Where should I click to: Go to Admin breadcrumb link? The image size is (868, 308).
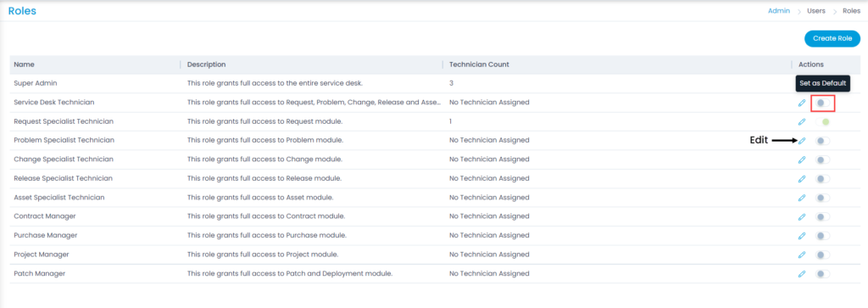coord(779,10)
